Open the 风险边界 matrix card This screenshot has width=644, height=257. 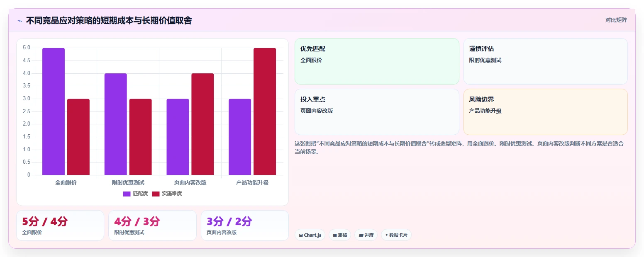546,112
